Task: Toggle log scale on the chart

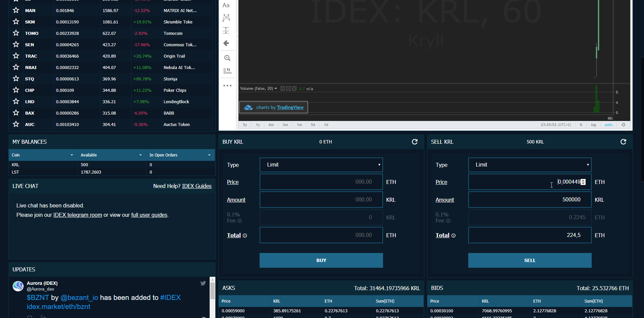Action: click(593, 125)
